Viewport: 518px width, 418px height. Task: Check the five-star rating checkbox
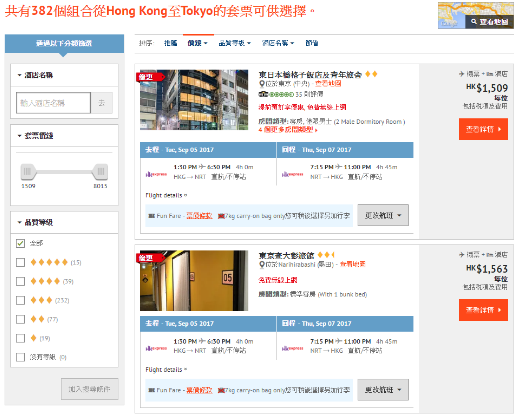point(20,262)
